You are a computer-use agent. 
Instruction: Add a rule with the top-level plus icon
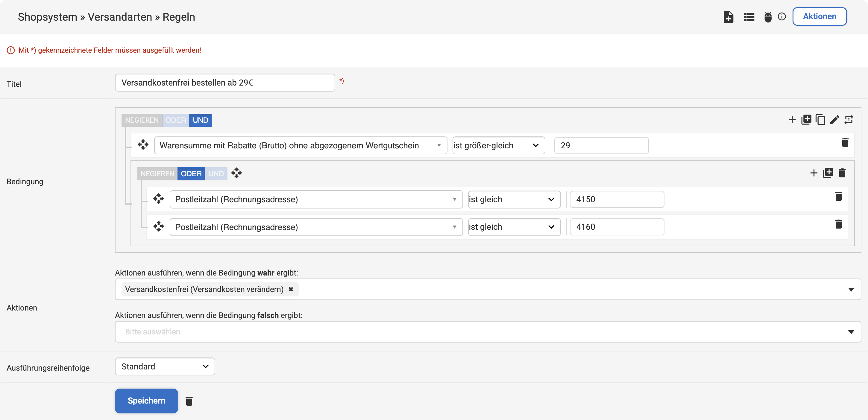coord(792,120)
